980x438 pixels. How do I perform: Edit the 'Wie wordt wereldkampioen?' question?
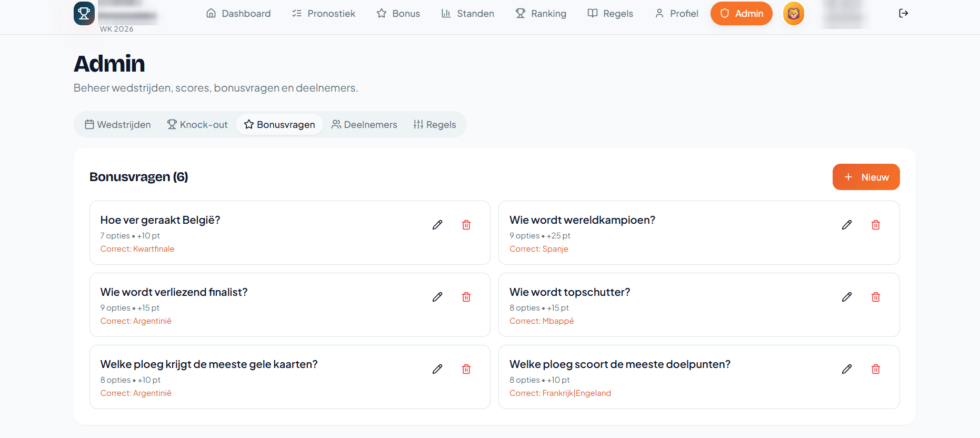pos(847,225)
